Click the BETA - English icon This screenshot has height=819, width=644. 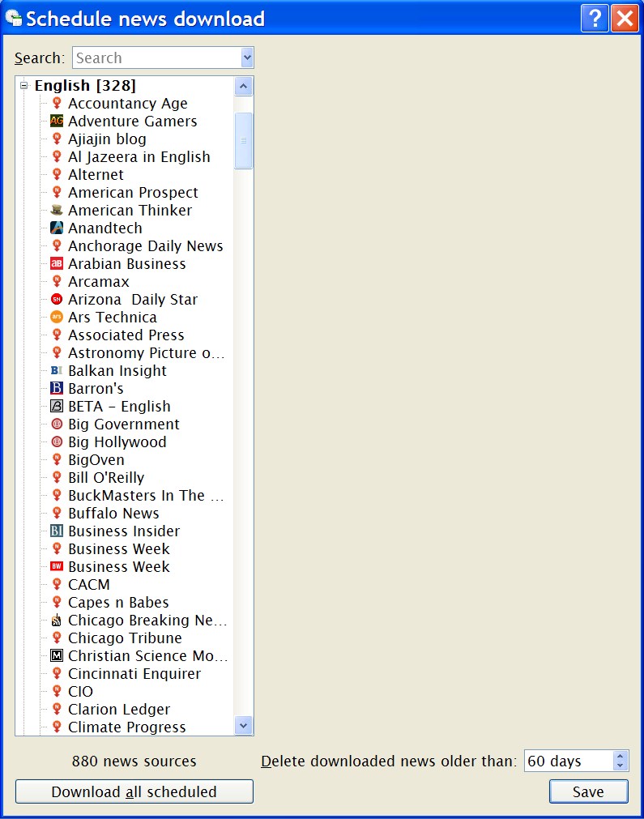pyautogui.click(x=57, y=406)
